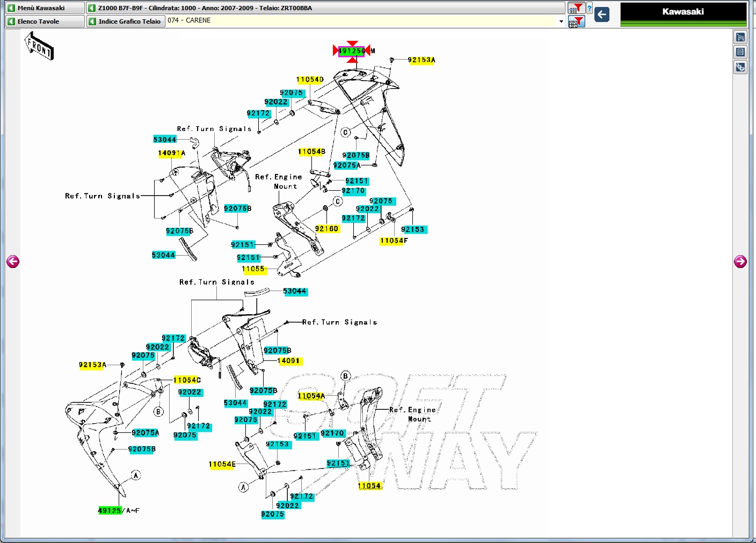
Task: Select part number 11054E
Action: point(222,465)
